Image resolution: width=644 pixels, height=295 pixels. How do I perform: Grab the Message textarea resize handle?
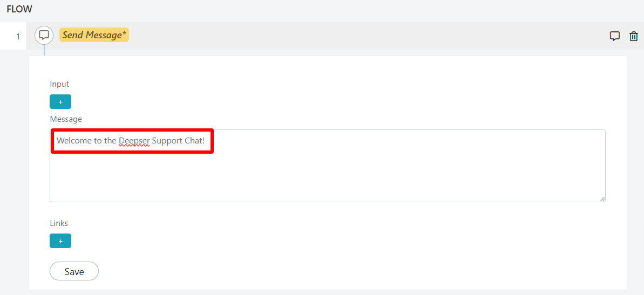pyautogui.click(x=602, y=198)
